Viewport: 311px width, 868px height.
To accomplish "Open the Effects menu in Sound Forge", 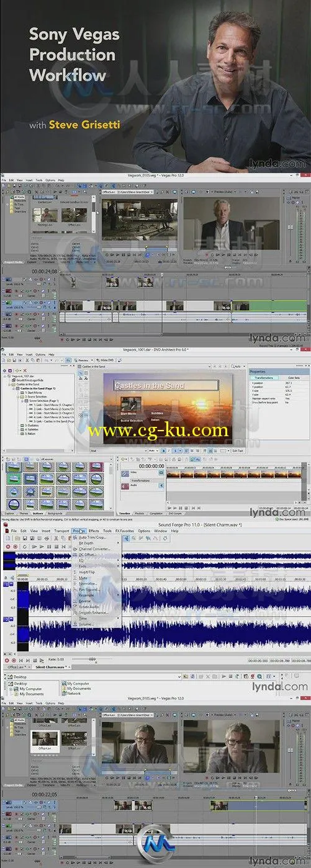I will pos(94,531).
